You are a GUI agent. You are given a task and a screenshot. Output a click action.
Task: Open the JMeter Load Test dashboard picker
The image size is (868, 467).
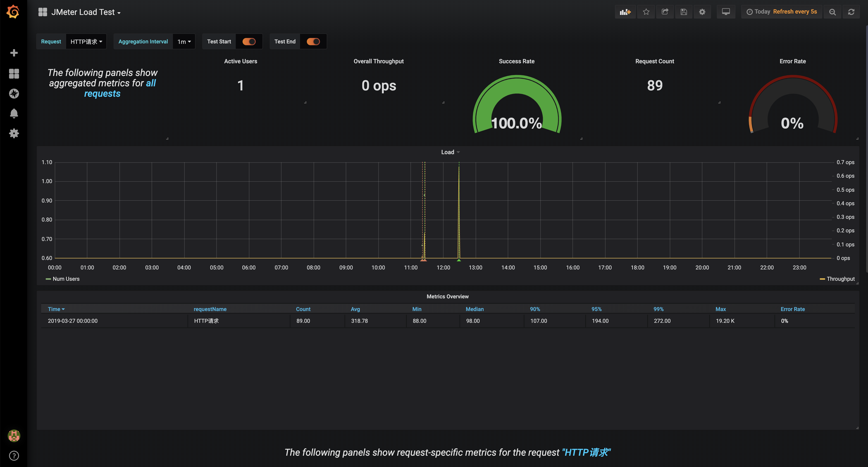pos(86,12)
